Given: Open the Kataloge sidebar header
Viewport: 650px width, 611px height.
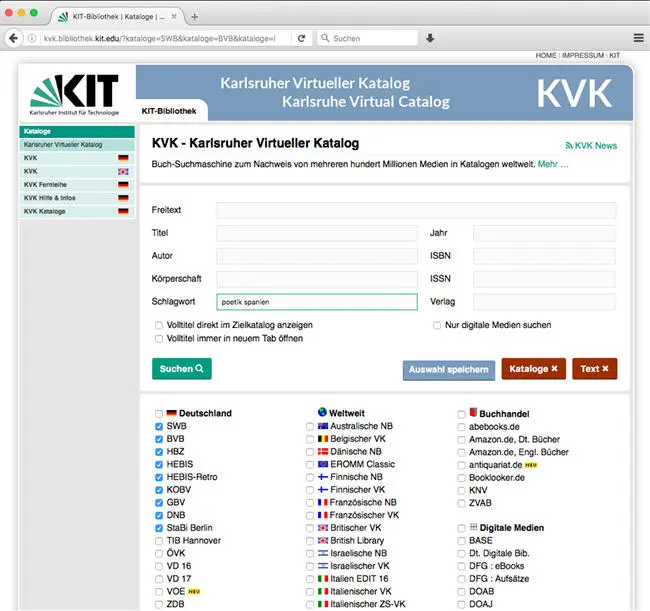Looking at the screenshot, I should [77, 131].
